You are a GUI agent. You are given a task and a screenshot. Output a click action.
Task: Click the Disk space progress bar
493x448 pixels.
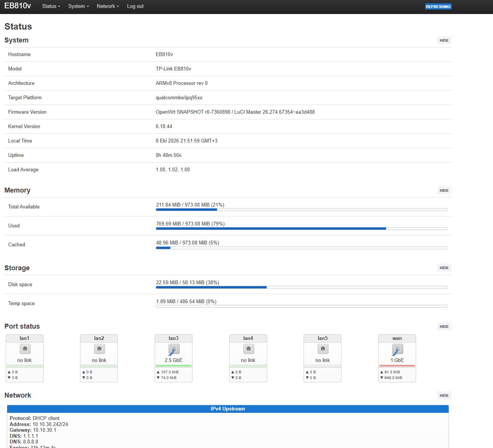click(x=302, y=287)
